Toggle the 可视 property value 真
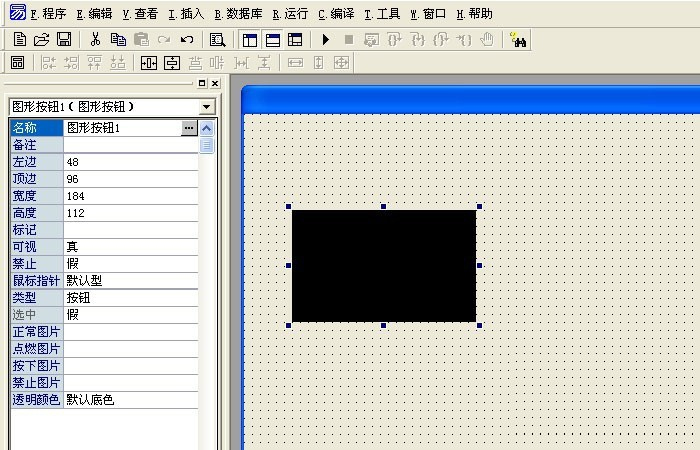Image resolution: width=700 pixels, height=450 pixels. [x=131, y=247]
